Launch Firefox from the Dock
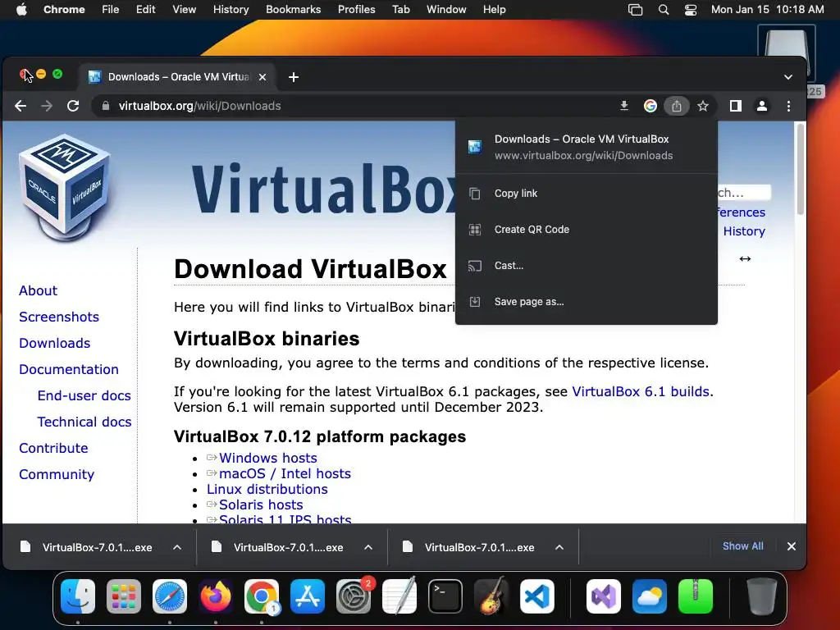Image resolution: width=840 pixels, height=630 pixels. tap(216, 596)
